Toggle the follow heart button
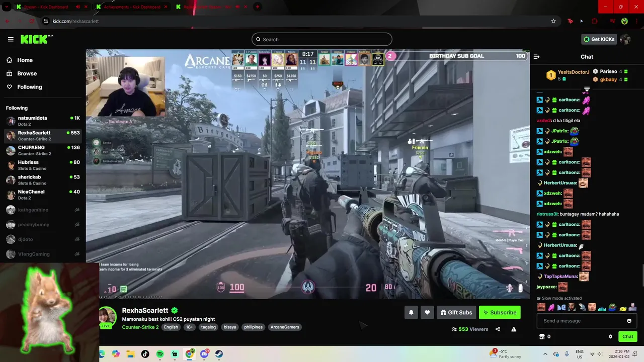644x362 pixels. 427,312
